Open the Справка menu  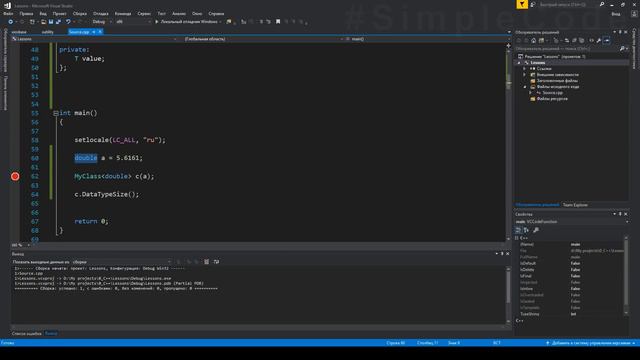point(216,13)
